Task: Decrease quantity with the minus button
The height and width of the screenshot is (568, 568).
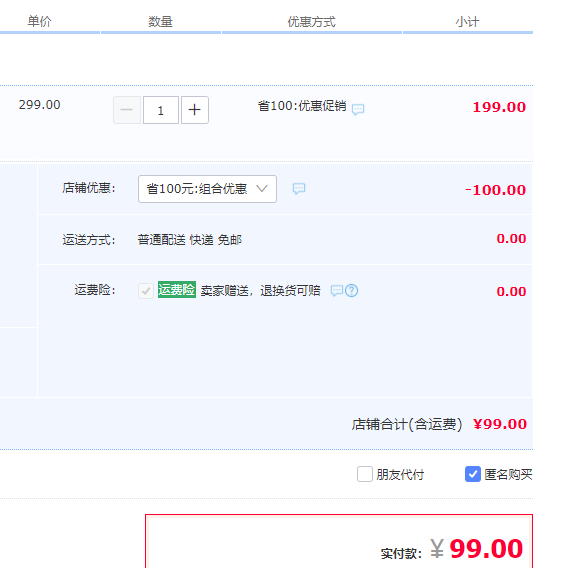Action: (x=127, y=110)
